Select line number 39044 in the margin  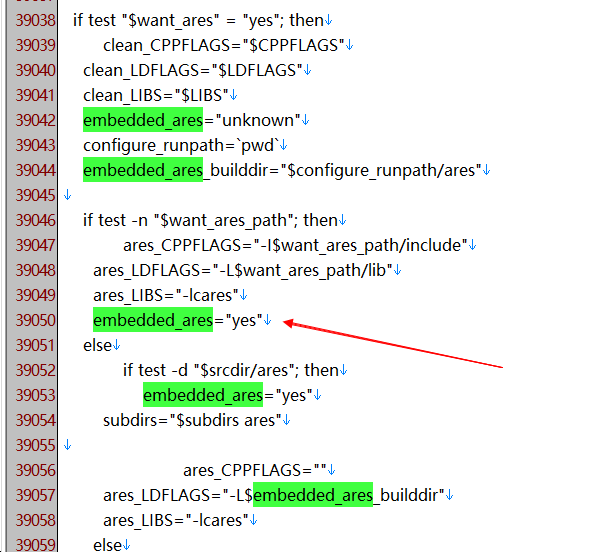pyautogui.click(x=33, y=170)
